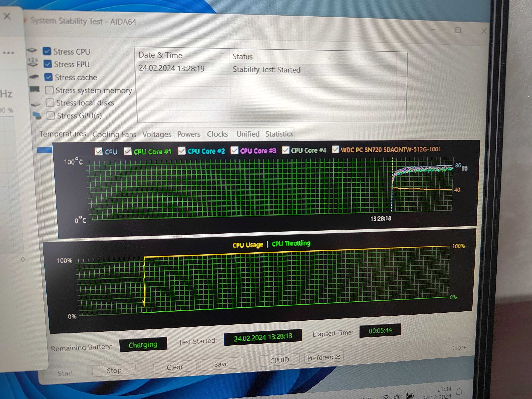
Task: Click the CPU chip icon beside Stress CPU
Action: 32,50
